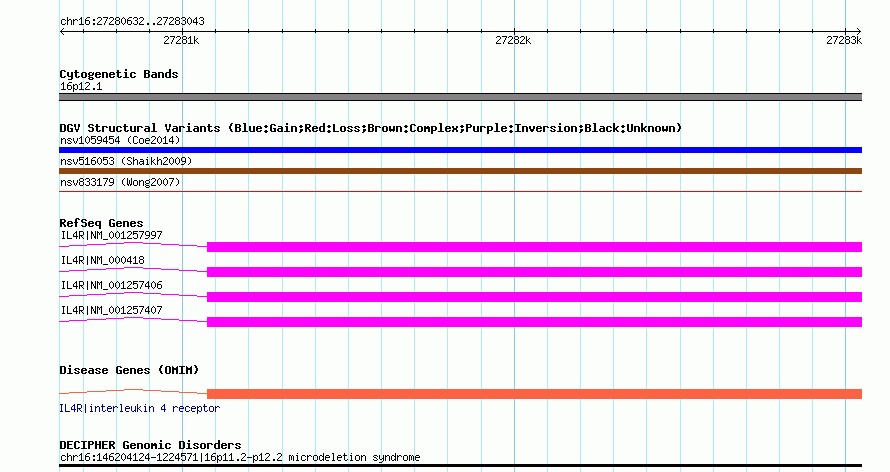Click the right arrow of the ruler
The height and width of the screenshot is (472, 890).
[859, 32]
